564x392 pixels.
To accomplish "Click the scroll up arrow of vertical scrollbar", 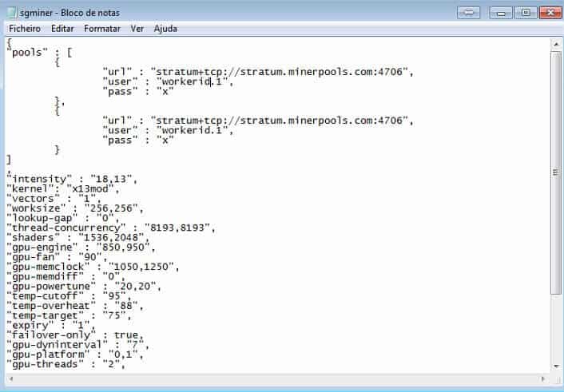I will pyautogui.click(x=556, y=44).
